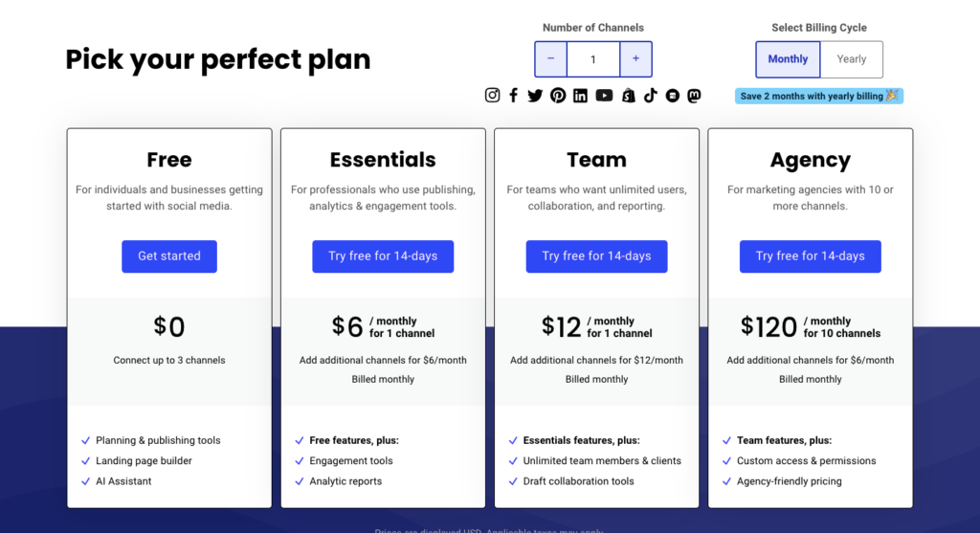Click Get started on the Free plan
Screen dimensions: 980x533
[x=169, y=256]
